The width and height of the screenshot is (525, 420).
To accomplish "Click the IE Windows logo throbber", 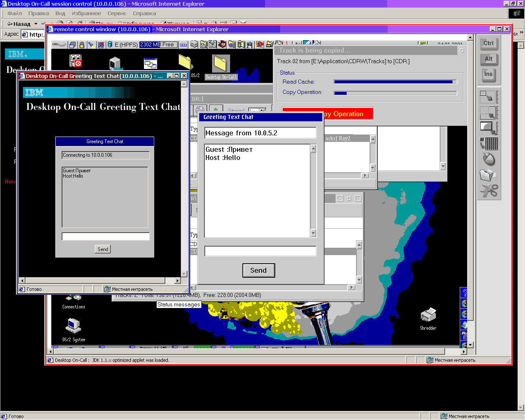I will (516, 14).
